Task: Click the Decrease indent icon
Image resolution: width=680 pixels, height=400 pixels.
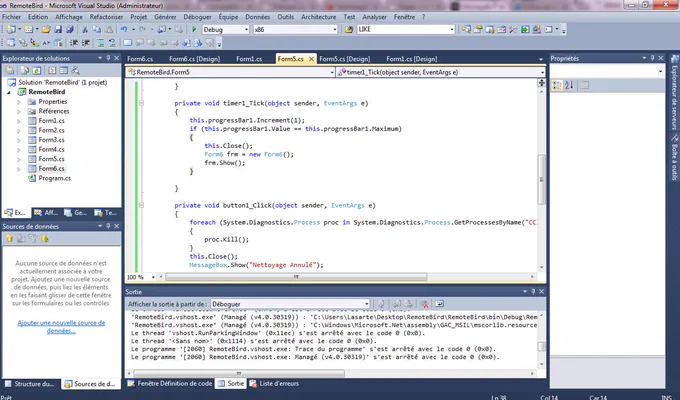Action: pos(74,43)
